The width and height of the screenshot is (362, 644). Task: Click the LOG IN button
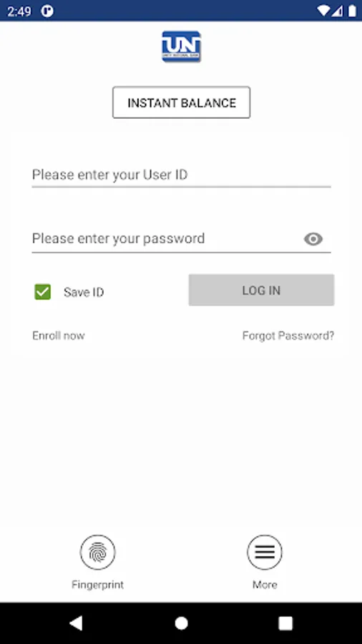click(261, 290)
